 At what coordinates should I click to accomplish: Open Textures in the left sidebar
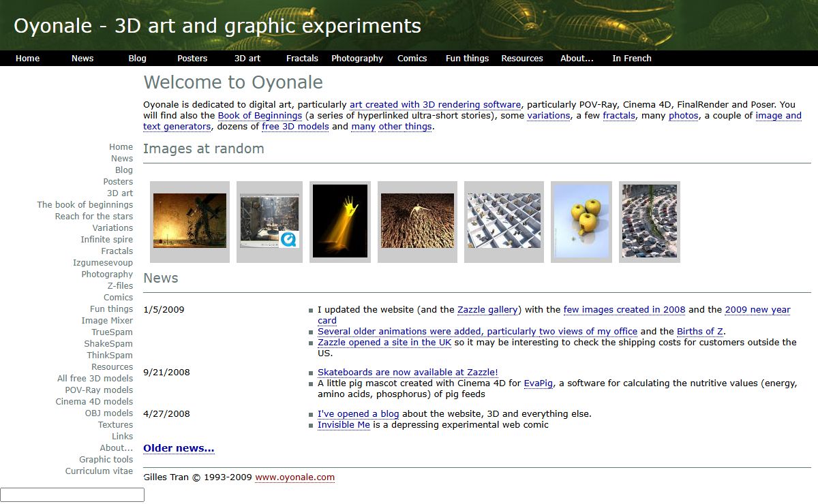pyautogui.click(x=116, y=425)
